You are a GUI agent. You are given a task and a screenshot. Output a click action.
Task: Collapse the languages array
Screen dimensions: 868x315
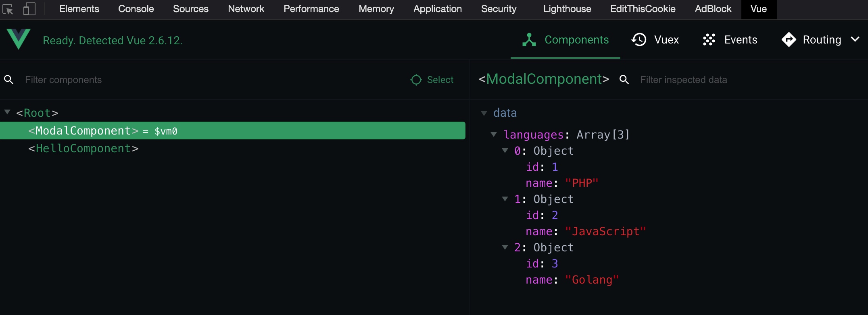click(x=494, y=135)
